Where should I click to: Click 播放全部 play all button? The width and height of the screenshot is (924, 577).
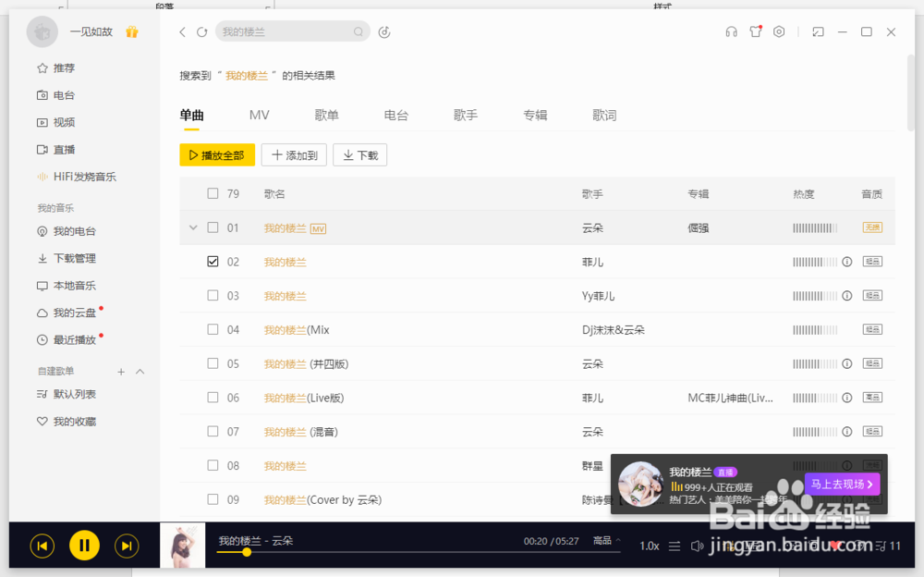coord(217,155)
